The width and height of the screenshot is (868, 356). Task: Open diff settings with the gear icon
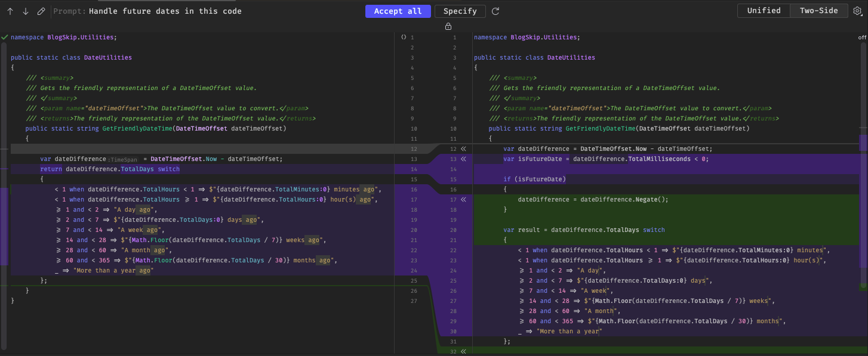point(858,11)
